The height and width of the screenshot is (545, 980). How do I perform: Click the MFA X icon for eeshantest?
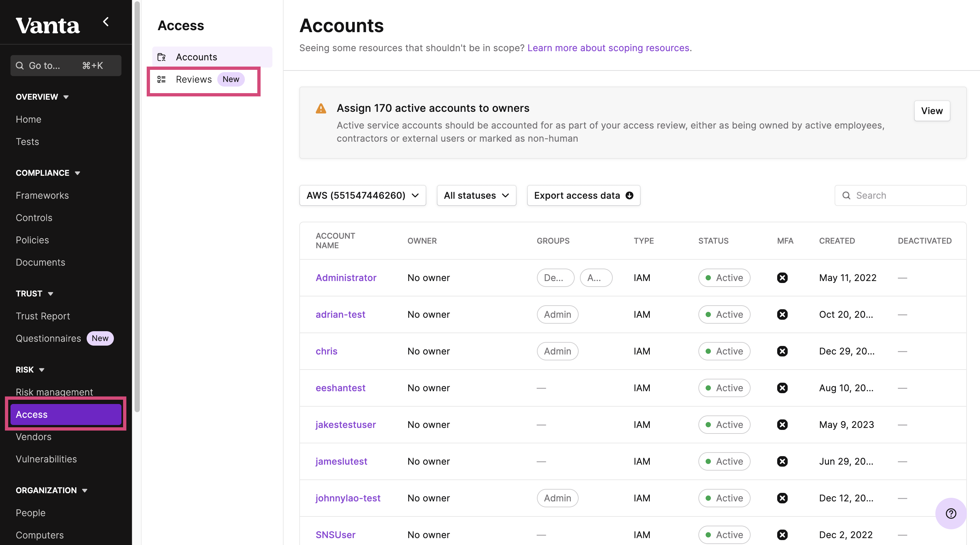[x=782, y=388]
